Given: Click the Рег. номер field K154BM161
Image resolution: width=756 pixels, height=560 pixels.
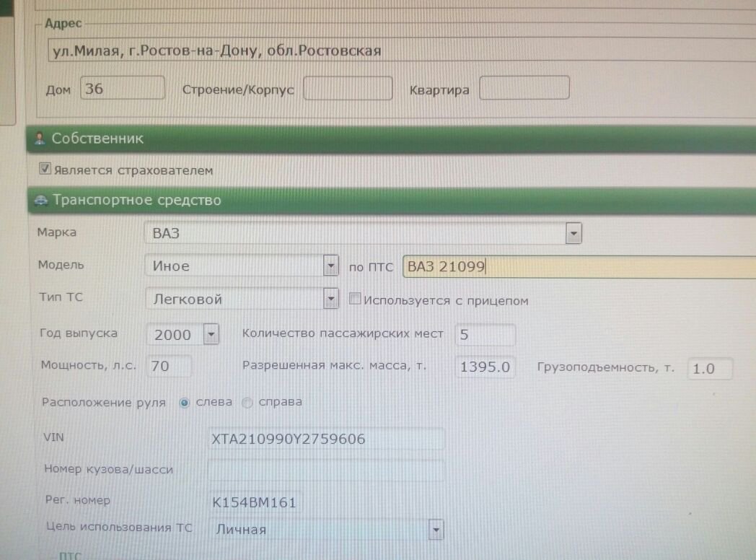Looking at the screenshot, I should 255,502.
